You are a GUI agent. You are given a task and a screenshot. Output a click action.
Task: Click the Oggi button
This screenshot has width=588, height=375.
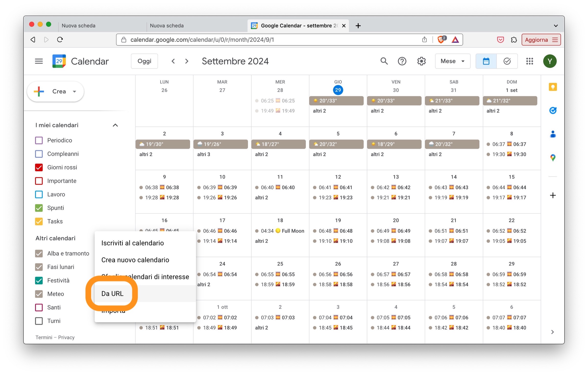click(144, 61)
